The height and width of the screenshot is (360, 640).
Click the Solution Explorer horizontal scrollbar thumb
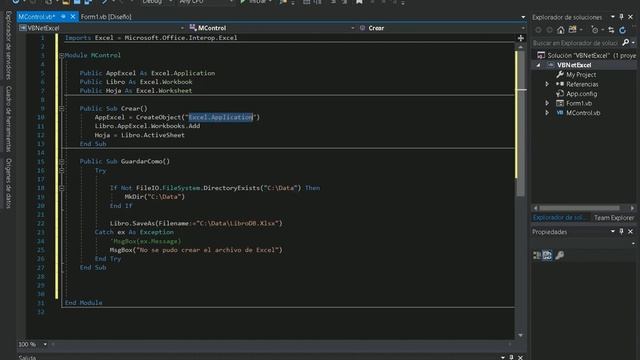[580, 208]
